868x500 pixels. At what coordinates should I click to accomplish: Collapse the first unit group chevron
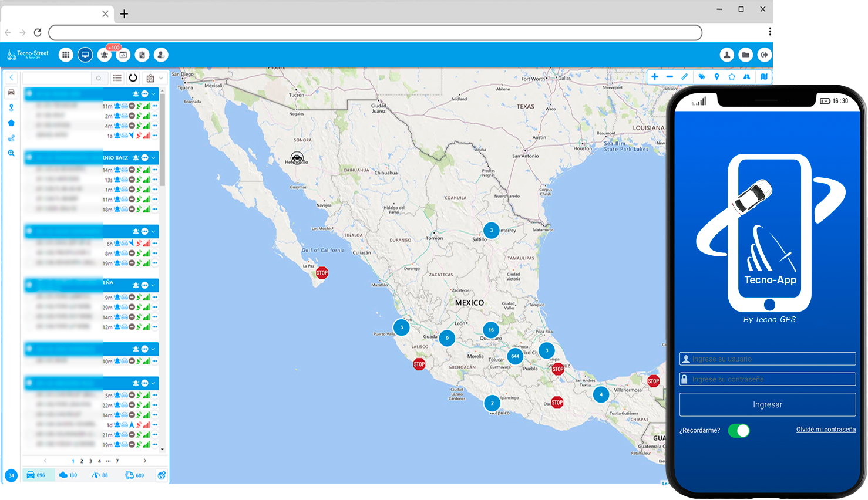154,94
